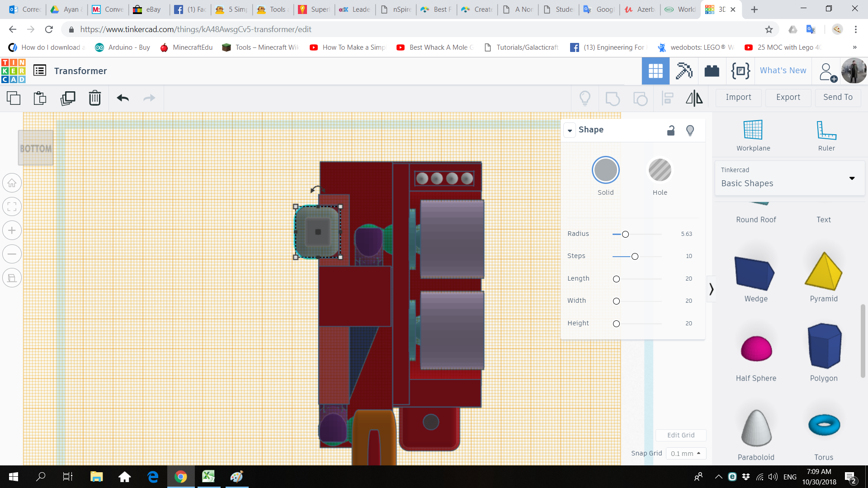Screen dimensions: 868x488
Task: Click the Export button
Action: [788, 98]
